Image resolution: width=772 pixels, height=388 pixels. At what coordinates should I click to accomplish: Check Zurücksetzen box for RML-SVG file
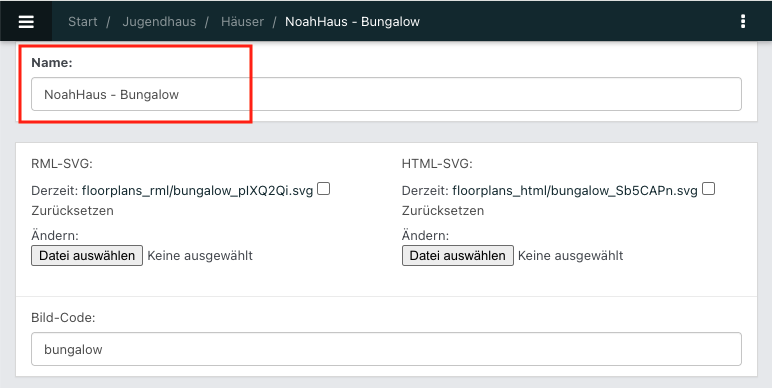point(323,189)
